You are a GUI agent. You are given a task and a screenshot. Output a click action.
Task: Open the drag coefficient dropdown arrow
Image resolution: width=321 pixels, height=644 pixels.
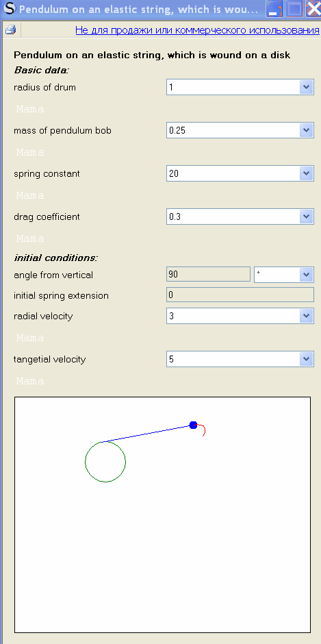click(306, 216)
